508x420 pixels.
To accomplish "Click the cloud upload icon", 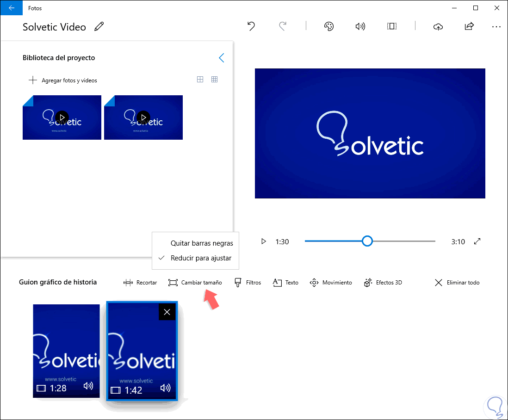I will [x=438, y=26].
